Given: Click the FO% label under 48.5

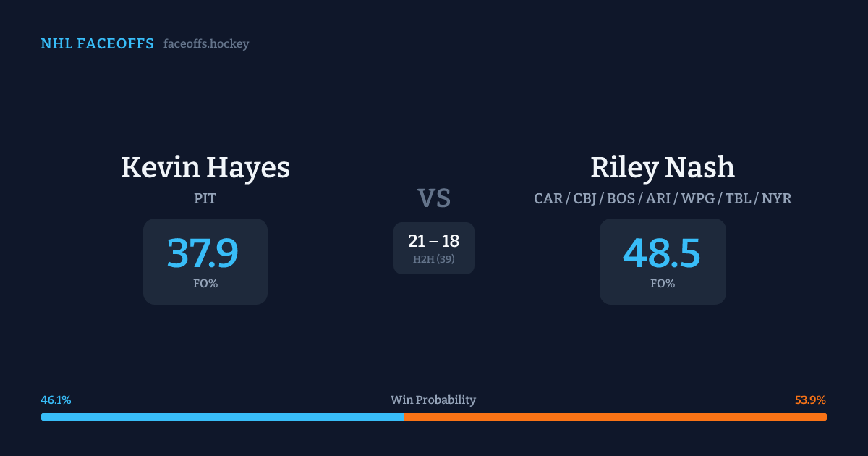Looking at the screenshot, I should coord(663,284).
